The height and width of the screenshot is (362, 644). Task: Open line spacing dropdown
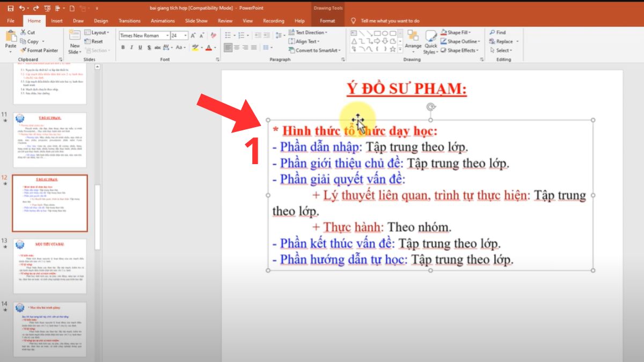[x=280, y=35]
